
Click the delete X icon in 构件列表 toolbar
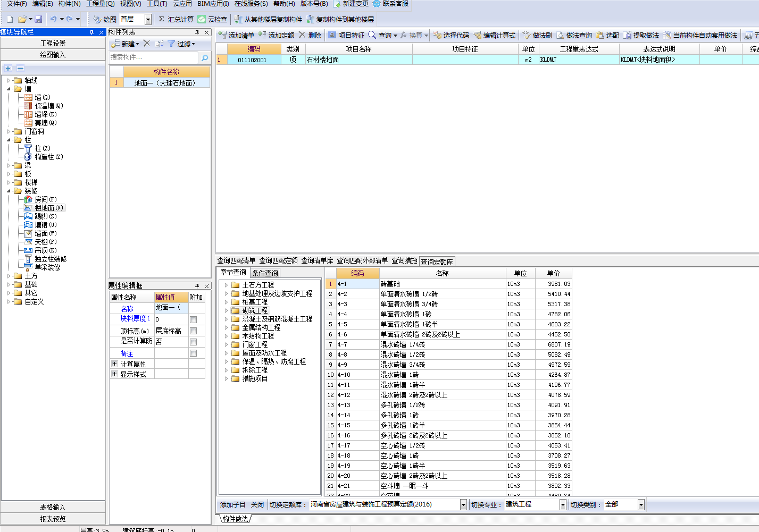click(x=147, y=44)
